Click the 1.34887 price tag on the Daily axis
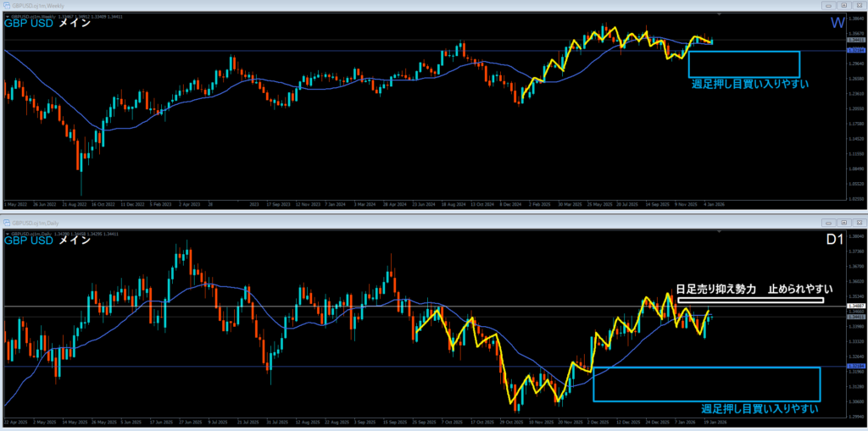 click(855, 306)
